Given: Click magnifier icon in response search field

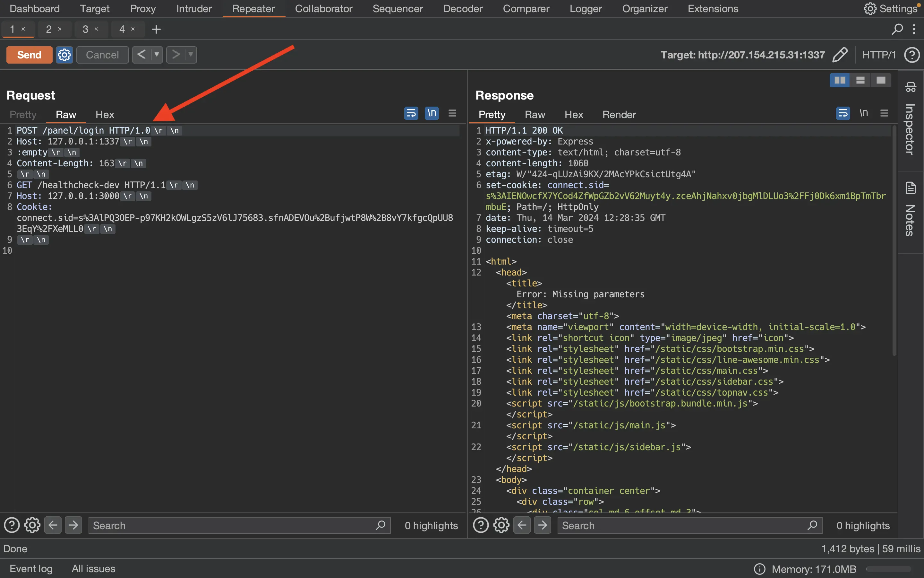Looking at the screenshot, I should point(812,525).
